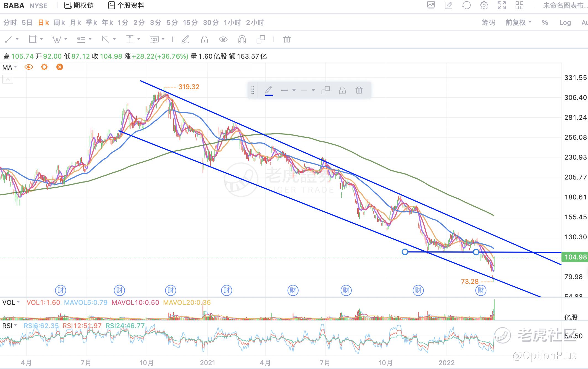
Task: Open the 期权链 options chain
Action: (79, 6)
